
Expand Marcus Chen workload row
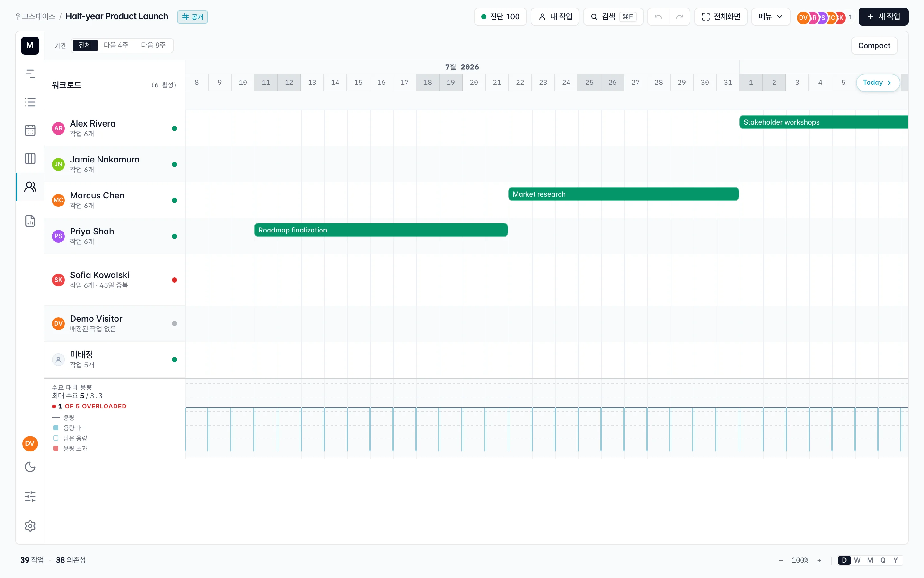pyautogui.click(x=115, y=200)
